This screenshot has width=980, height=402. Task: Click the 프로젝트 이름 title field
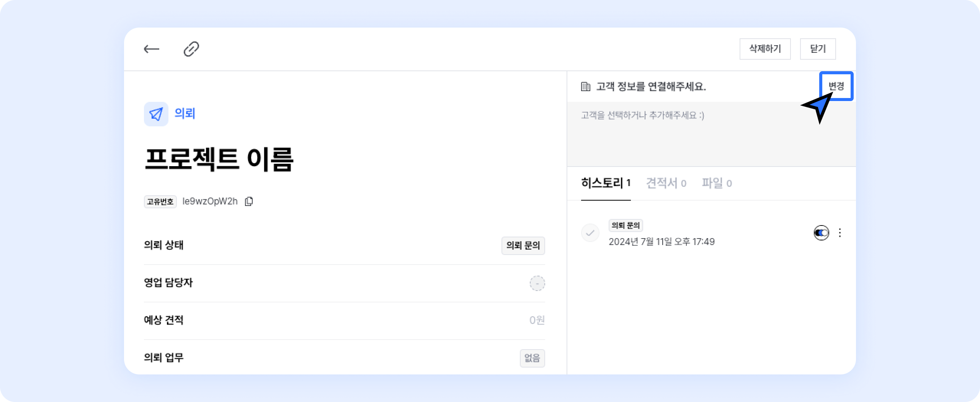pyautogui.click(x=219, y=159)
